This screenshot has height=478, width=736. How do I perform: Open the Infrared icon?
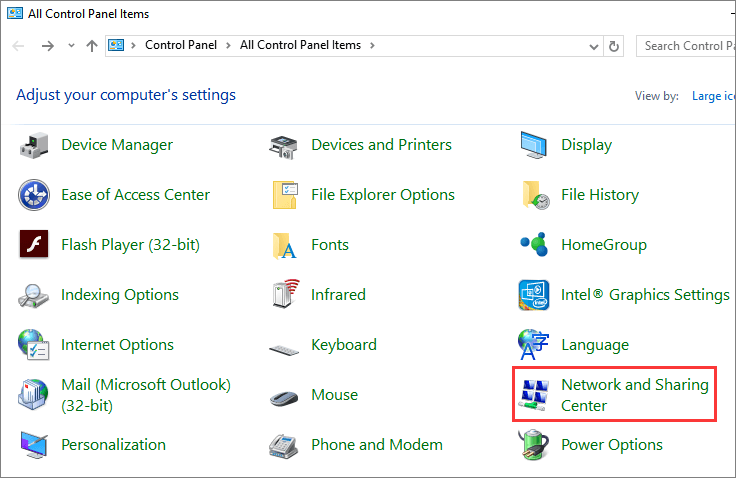(284, 295)
